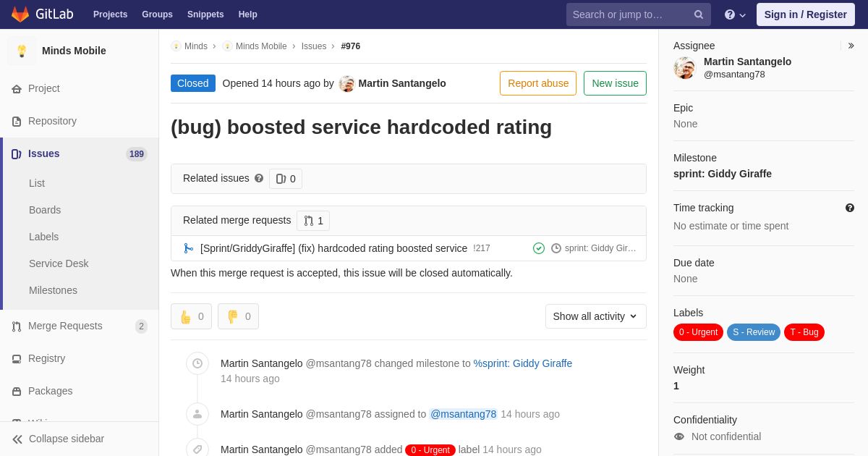This screenshot has width=868, height=456.
Task: Click the 0 - Urgent label in activity
Action: click(x=430, y=450)
